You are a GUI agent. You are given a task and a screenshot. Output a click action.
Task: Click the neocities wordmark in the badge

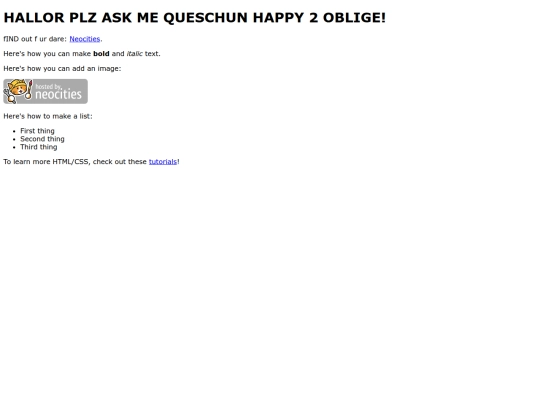[x=59, y=94]
